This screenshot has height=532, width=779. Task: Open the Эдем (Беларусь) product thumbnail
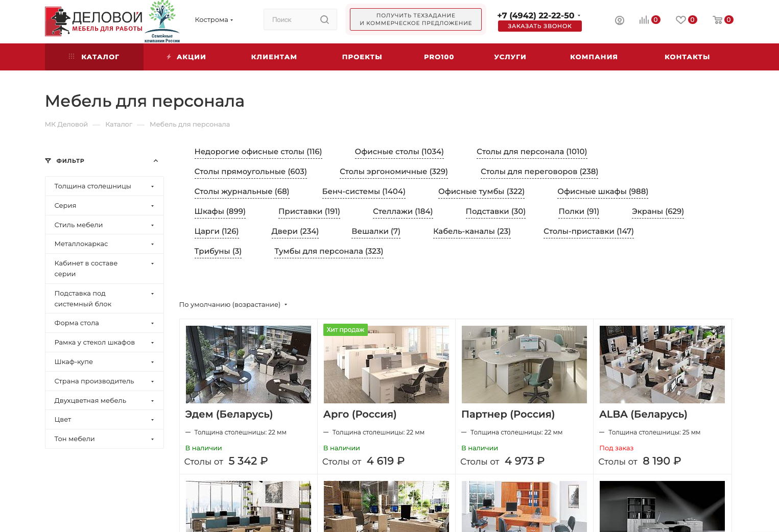pyautogui.click(x=248, y=365)
